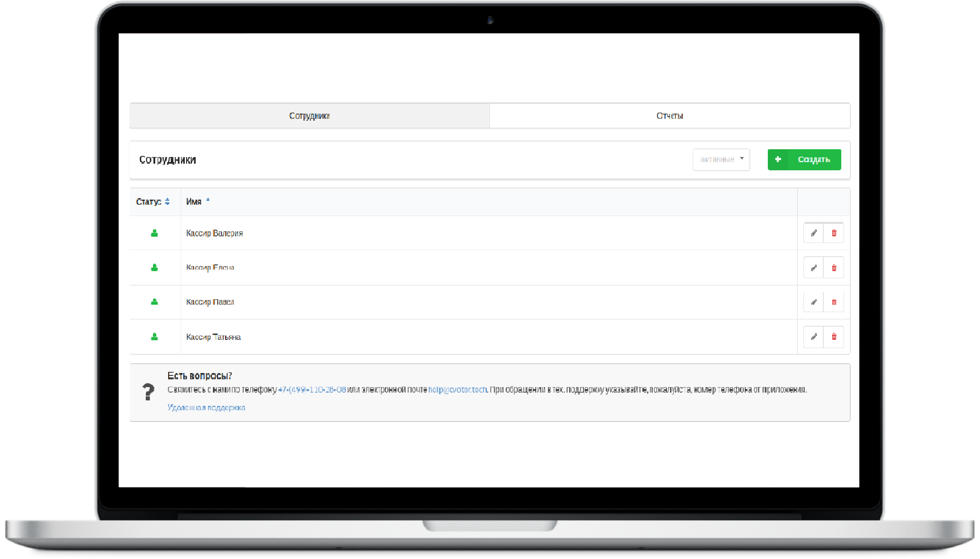
Task: Open the Удаленная поддержка link
Action: click(x=206, y=407)
